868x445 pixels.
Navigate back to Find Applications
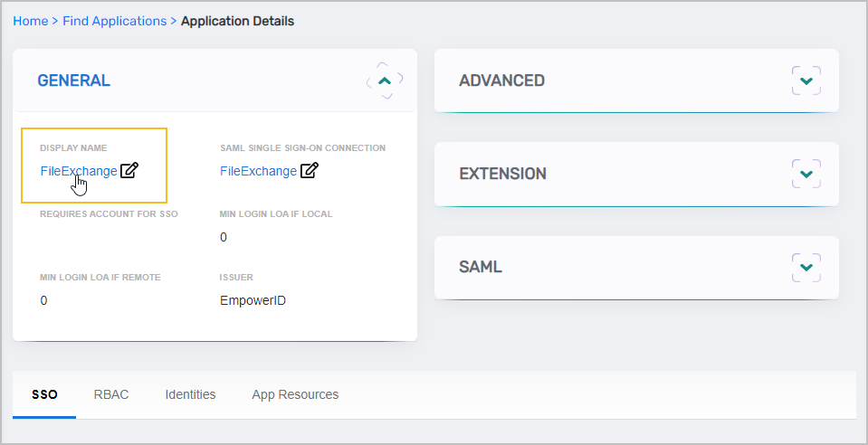[114, 21]
